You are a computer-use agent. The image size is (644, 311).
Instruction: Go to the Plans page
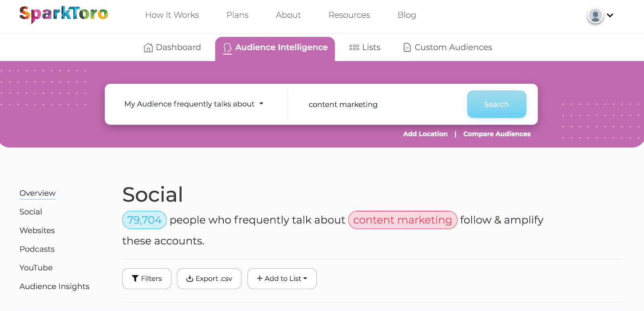[237, 15]
